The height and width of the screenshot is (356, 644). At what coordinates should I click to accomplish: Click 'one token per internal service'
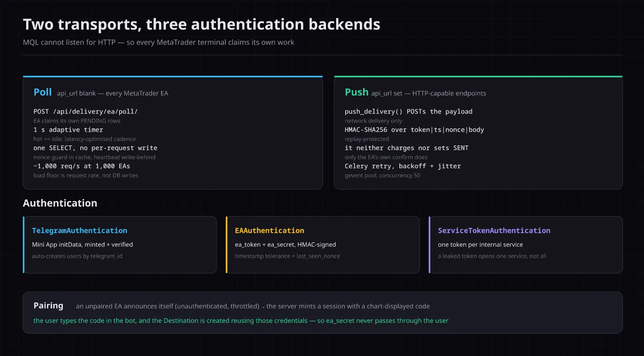tap(480, 244)
